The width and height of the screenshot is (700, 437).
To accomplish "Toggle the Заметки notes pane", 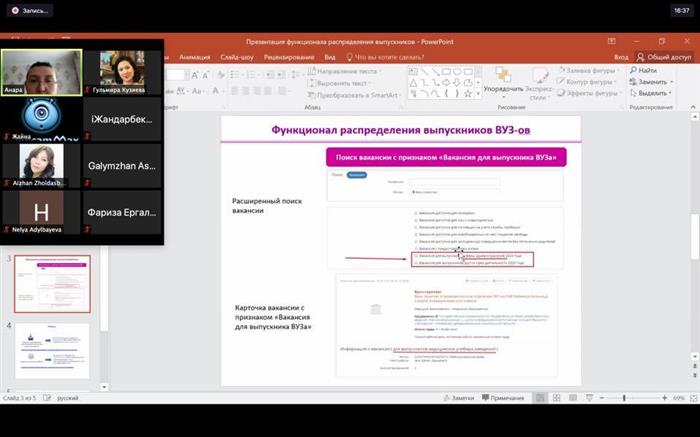I will point(459,398).
